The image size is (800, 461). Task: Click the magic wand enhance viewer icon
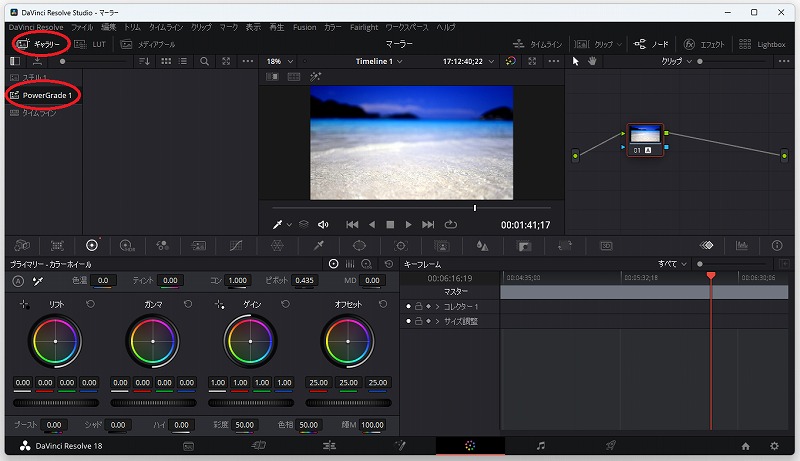coord(315,76)
